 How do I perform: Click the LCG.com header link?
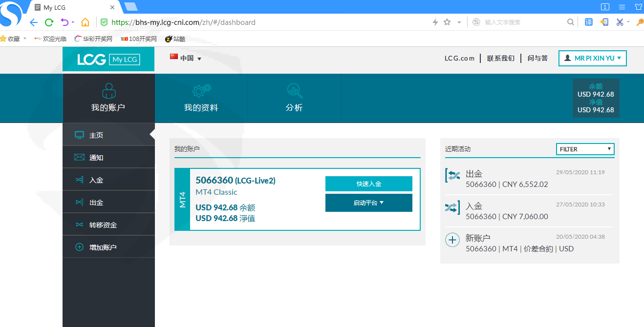coord(459,58)
